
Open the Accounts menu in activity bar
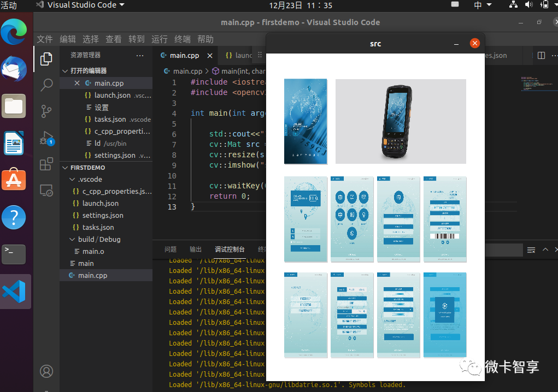coord(46,371)
